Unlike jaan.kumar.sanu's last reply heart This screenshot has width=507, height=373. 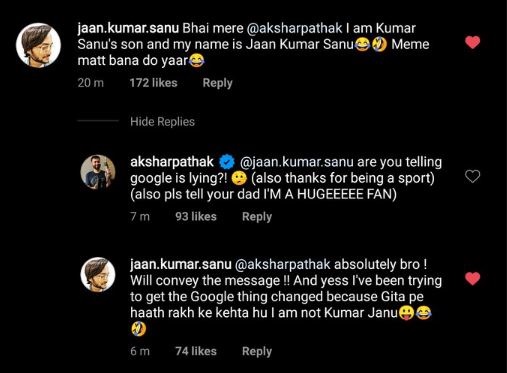click(472, 279)
